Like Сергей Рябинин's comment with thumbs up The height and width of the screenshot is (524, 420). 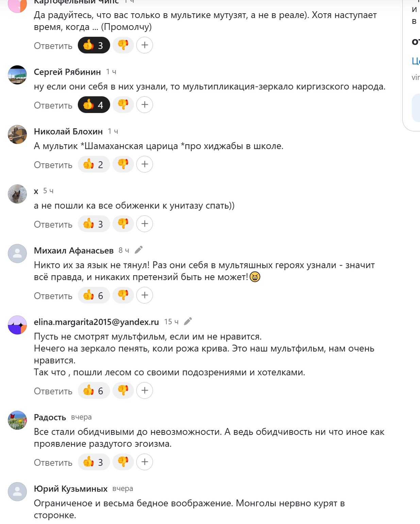coord(94,105)
